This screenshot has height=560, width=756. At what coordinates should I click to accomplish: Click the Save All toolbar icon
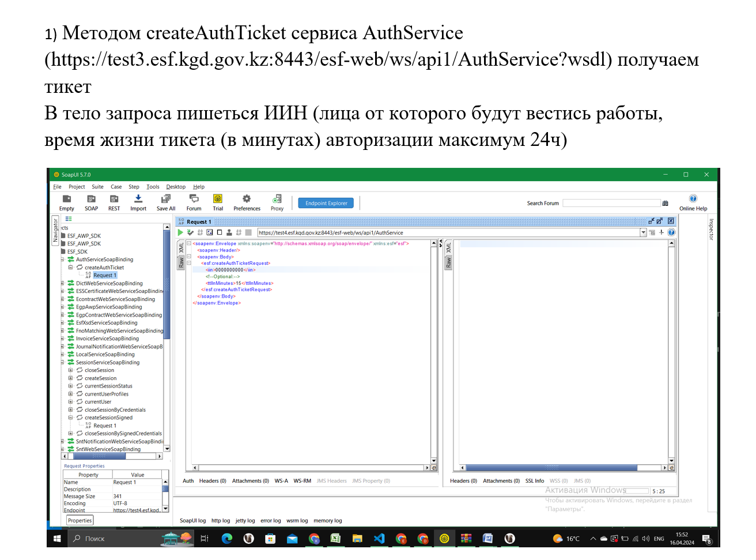click(166, 199)
